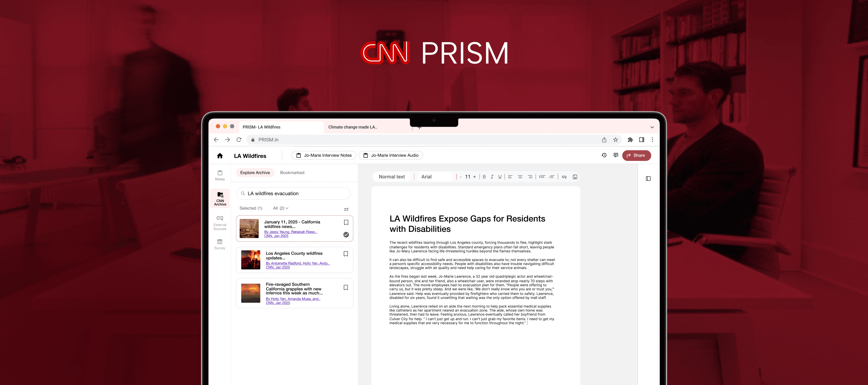The height and width of the screenshot is (385, 868).
Task: Open the search filter settings icon
Action: pos(346,209)
